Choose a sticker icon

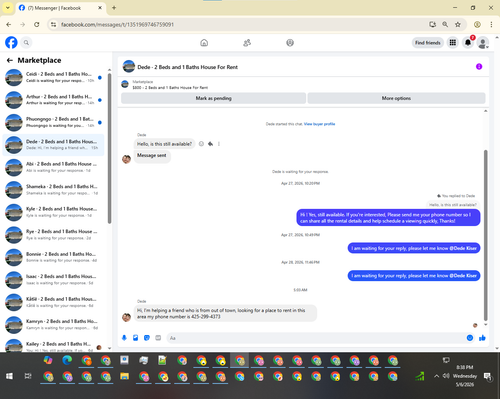(x=147, y=338)
